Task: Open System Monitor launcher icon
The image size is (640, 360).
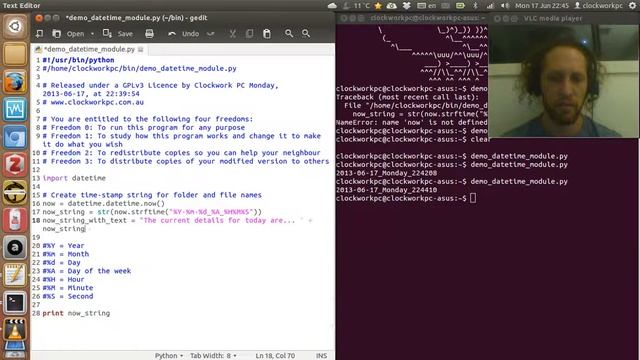Action: pyautogui.click(x=15, y=109)
